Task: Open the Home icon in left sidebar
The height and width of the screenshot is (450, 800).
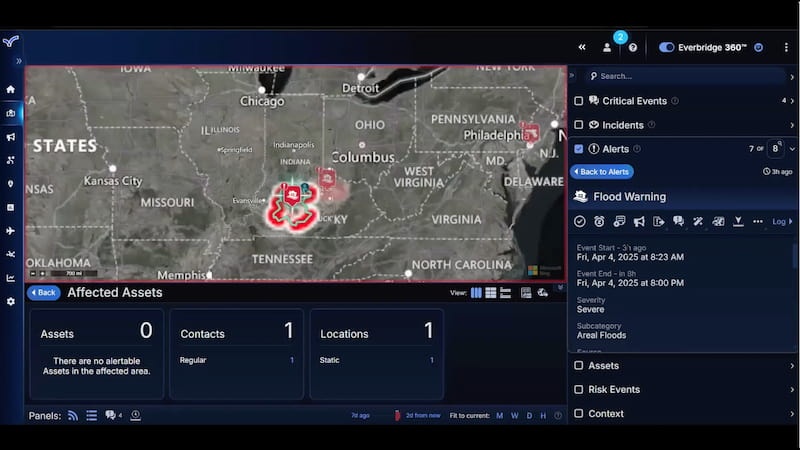Action: pos(11,89)
